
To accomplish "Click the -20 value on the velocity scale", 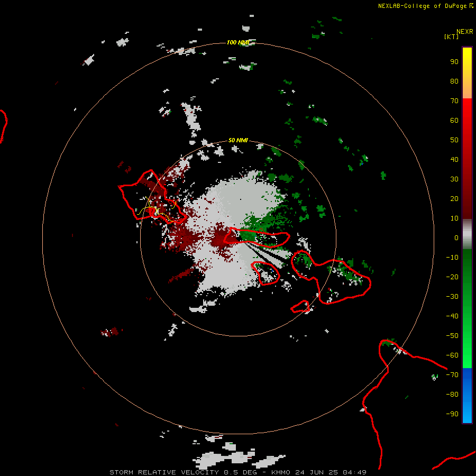I will coord(452,277).
